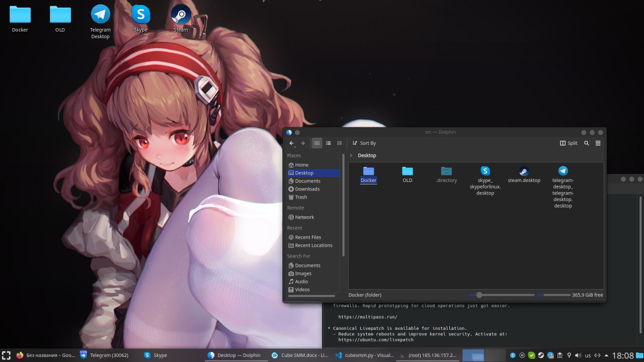Open the 18:08 clock calendar
The image size is (644, 362).
coord(623,355)
